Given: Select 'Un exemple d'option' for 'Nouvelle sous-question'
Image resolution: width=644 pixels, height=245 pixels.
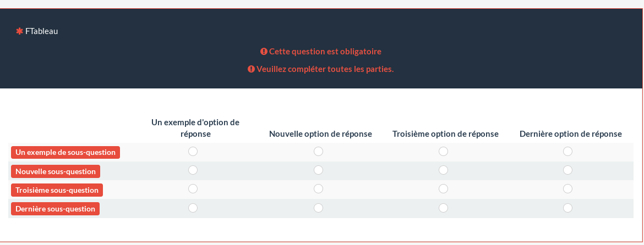Looking at the screenshot, I should 193,170.
